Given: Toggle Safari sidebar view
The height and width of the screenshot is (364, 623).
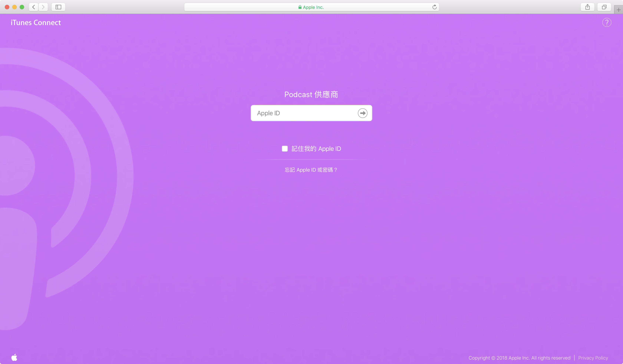Looking at the screenshot, I should 58,7.
